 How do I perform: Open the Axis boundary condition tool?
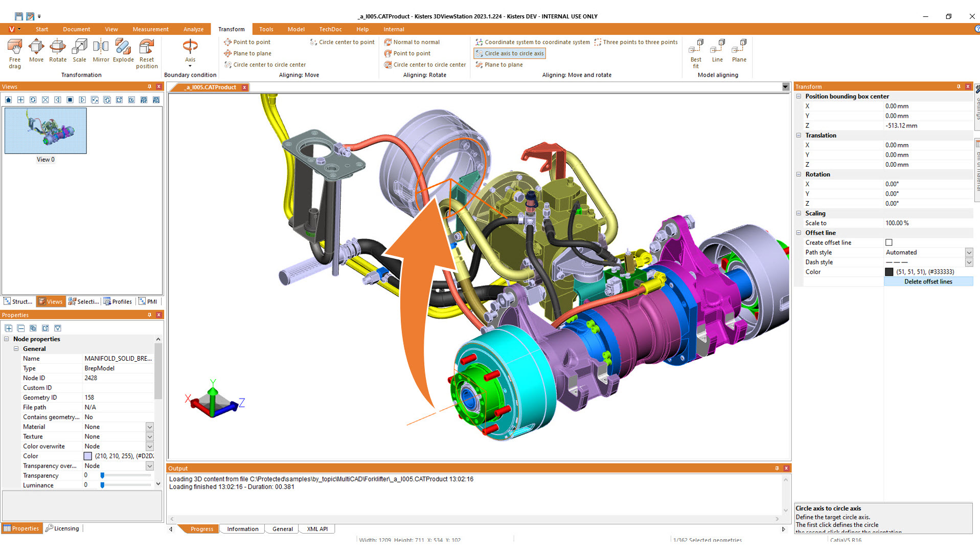(190, 53)
